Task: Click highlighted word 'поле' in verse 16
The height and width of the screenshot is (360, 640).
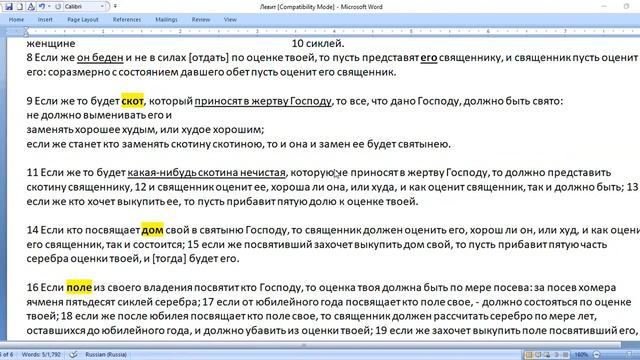Action: (x=79, y=288)
